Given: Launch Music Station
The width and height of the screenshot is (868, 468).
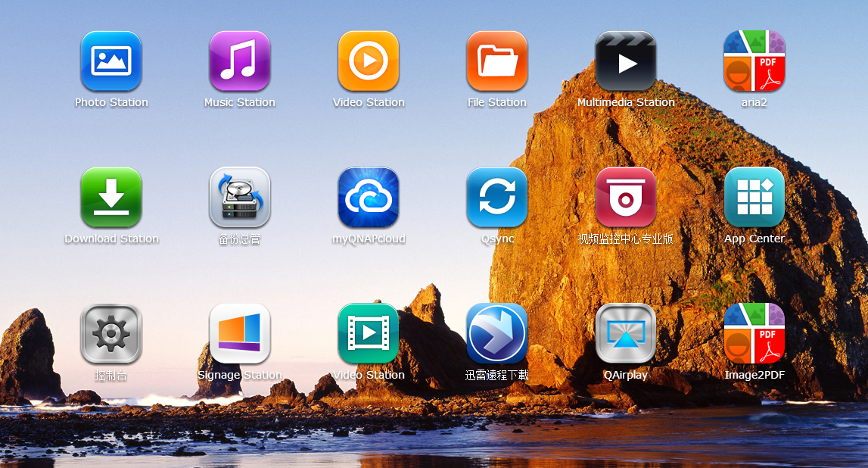Looking at the screenshot, I should (x=240, y=61).
